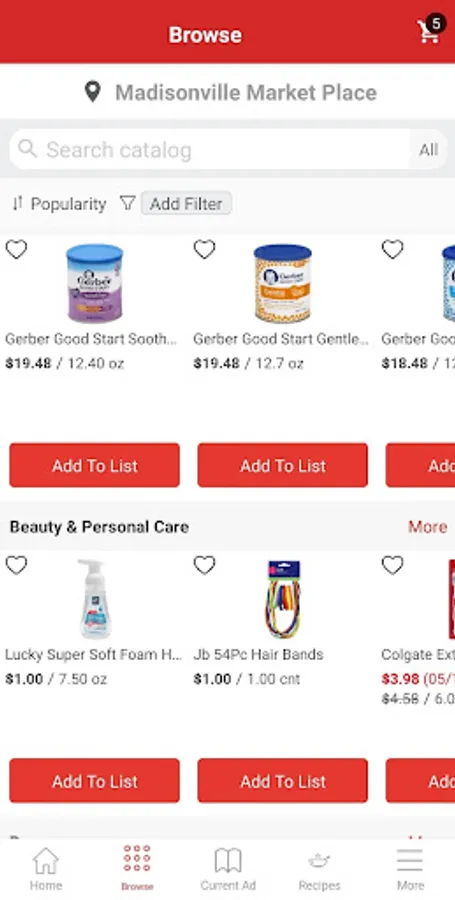This screenshot has height=900, width=455.
Task: Add Gerber Good Start Soothe to list
Action: coord(95,465)
